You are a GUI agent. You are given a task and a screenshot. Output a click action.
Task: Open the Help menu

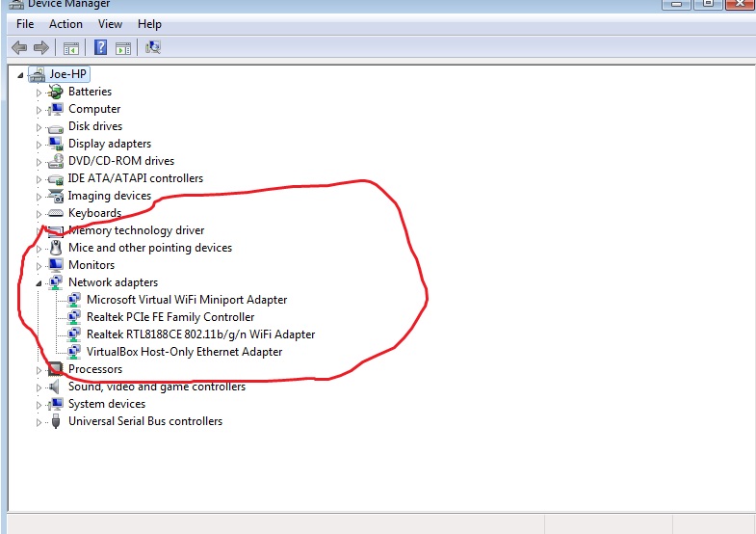click(149, 24)
